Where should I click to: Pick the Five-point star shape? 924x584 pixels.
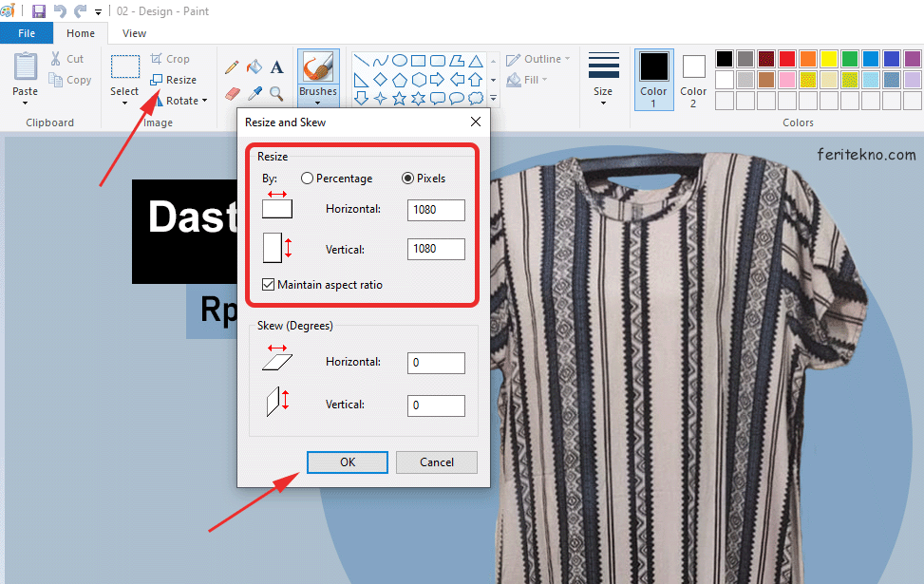tap(400, 99)
